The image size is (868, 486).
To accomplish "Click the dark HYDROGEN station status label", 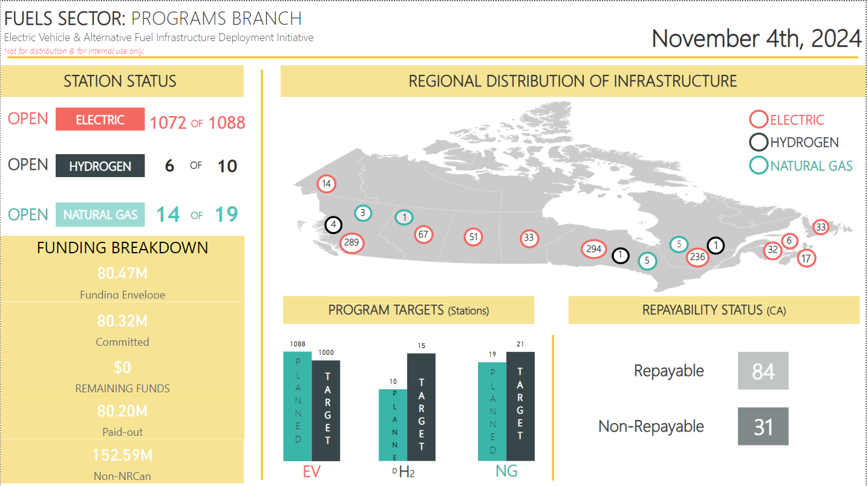I will (x=100, y=166).
